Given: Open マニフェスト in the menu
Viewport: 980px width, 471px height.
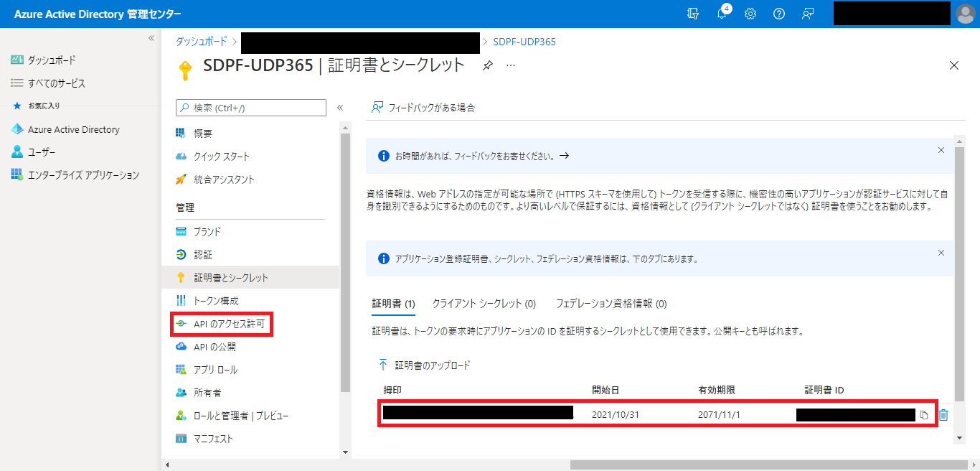Looking at the screenshot, I should click(213, 439).
